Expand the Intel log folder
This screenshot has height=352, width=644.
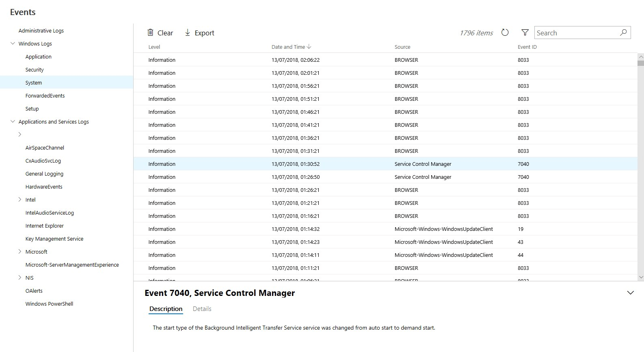click(19, 200)
